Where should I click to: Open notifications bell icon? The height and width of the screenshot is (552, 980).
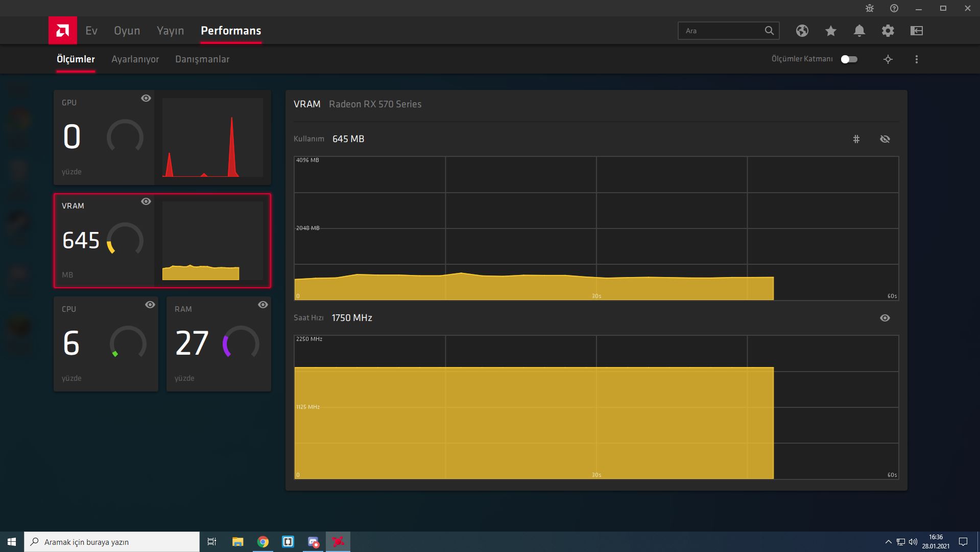pos(859,31)
